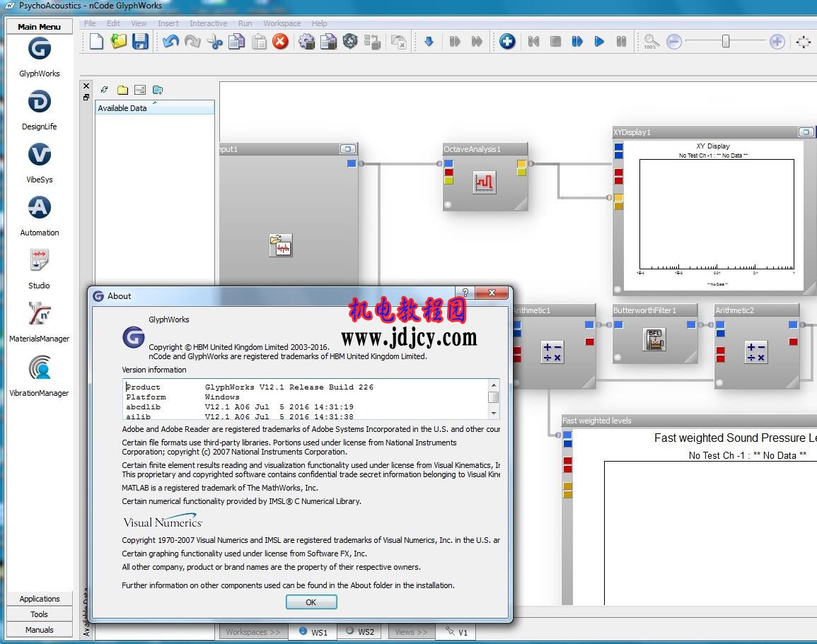Click the yellow folder icon above Available Data
The width and height of the screenshot is (817, 644).
point(122,90)
